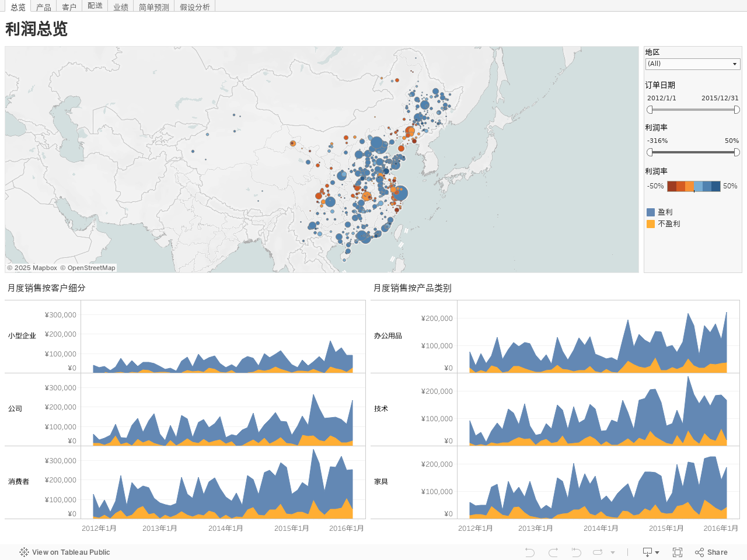Click the 2015/12/31 end date value
747x560 pixels.
pos(720,98)
